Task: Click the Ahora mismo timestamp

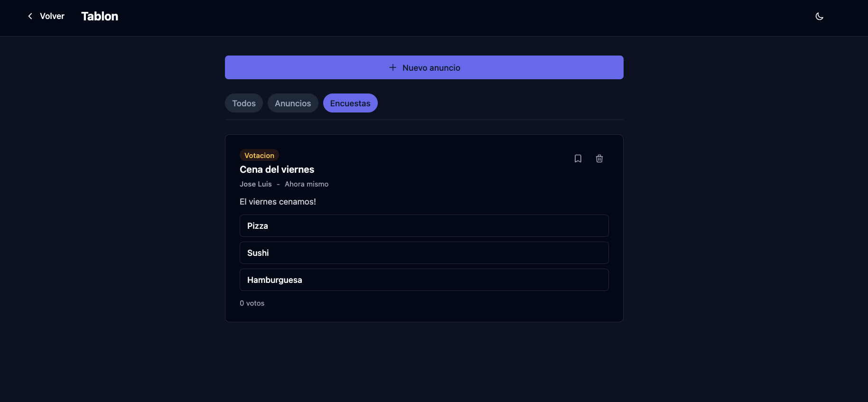Action: click(307, 184)
